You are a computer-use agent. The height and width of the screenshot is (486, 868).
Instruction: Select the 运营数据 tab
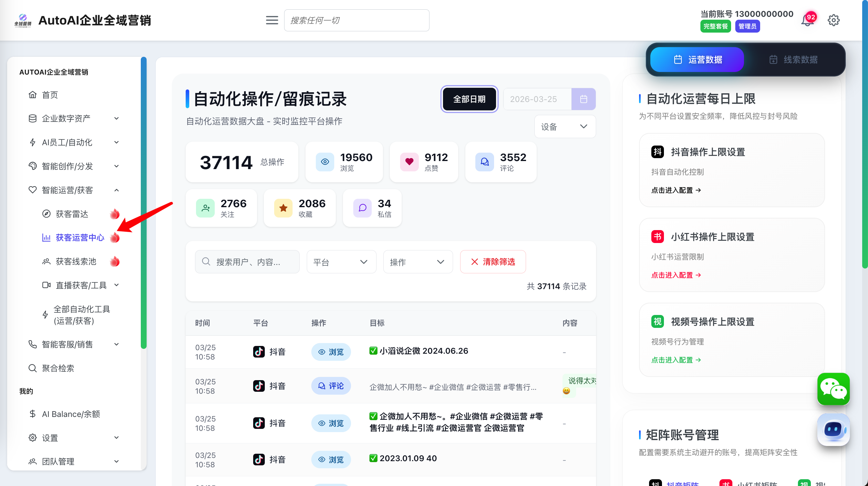click(697, 60)
